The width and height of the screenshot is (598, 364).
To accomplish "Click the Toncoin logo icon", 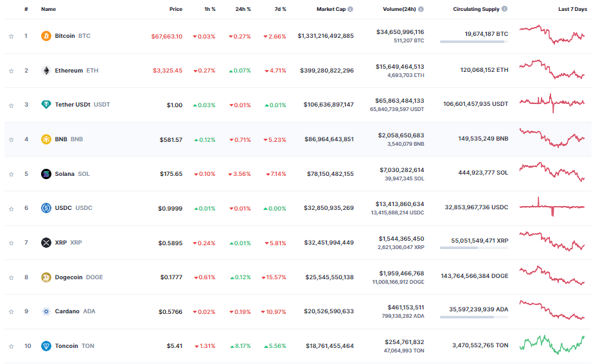I will [46, 346].
